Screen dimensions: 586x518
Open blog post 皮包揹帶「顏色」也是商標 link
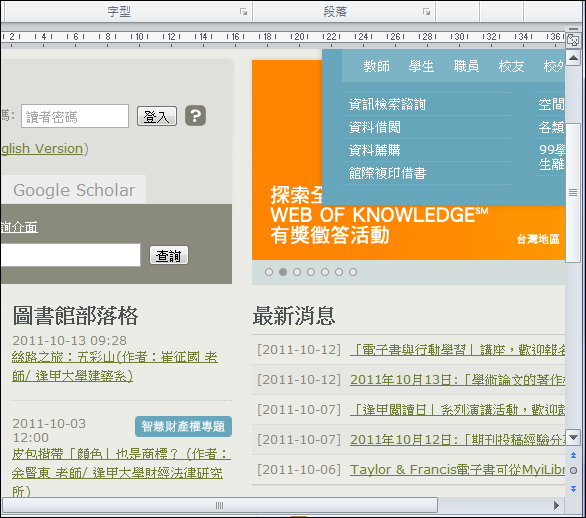click(121, 473)
